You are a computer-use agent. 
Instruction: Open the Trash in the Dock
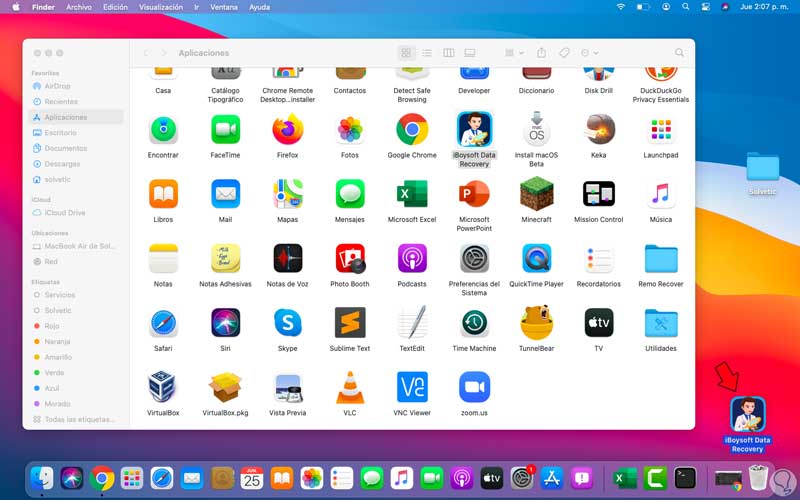pyautogui.click(x=759, y=478)
